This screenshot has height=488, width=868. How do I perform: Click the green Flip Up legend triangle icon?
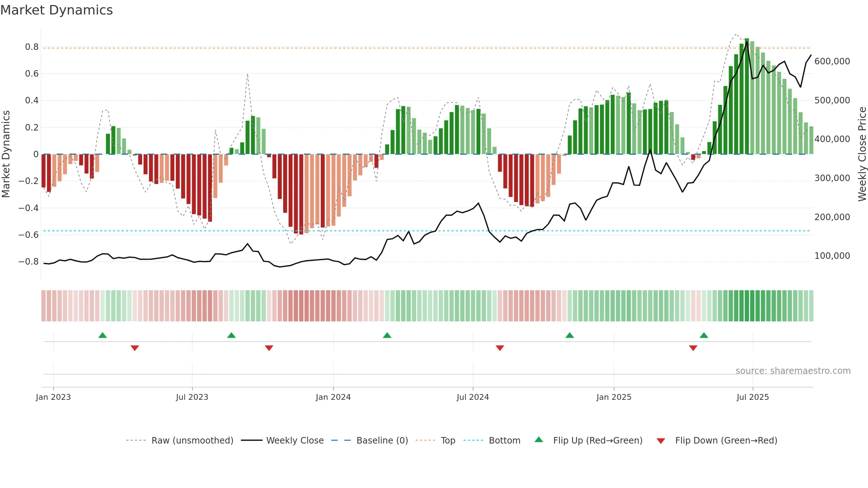[x=539, y=440]
